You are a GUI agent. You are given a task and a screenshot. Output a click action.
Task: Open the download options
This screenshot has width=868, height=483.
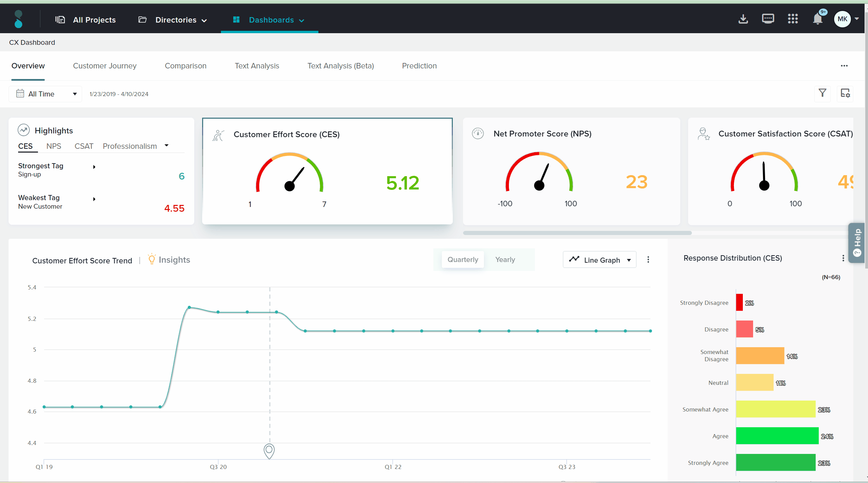click(743, 19)
